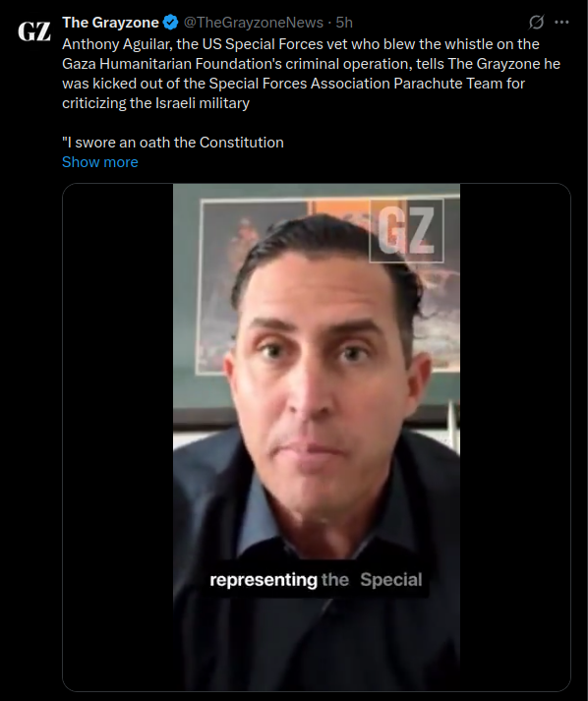Click the black right margin of the video
The width and height of the screenshot is (588, 701).
(515, 438)
